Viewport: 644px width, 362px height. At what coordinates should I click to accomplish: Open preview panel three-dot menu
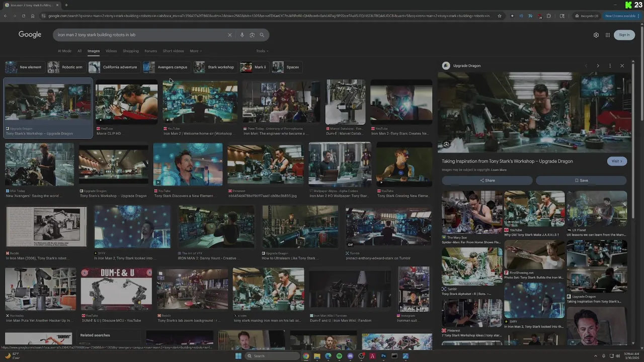(x=610, y=66)
